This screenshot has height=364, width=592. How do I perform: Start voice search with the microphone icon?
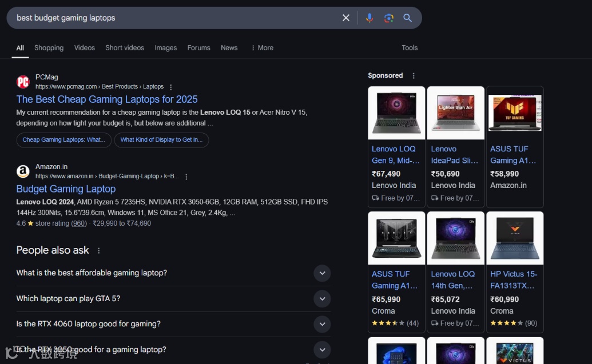pyautogui.click(x=369, y=18)
